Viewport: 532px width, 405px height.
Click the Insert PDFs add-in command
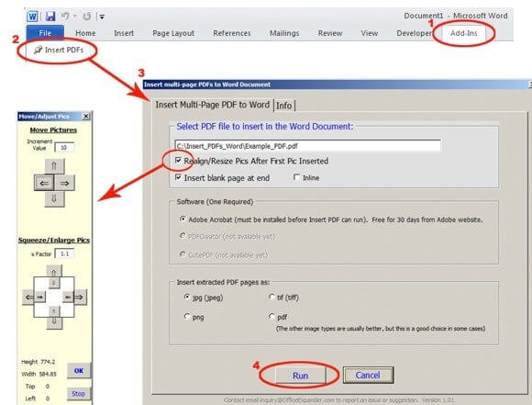(59, 50)
